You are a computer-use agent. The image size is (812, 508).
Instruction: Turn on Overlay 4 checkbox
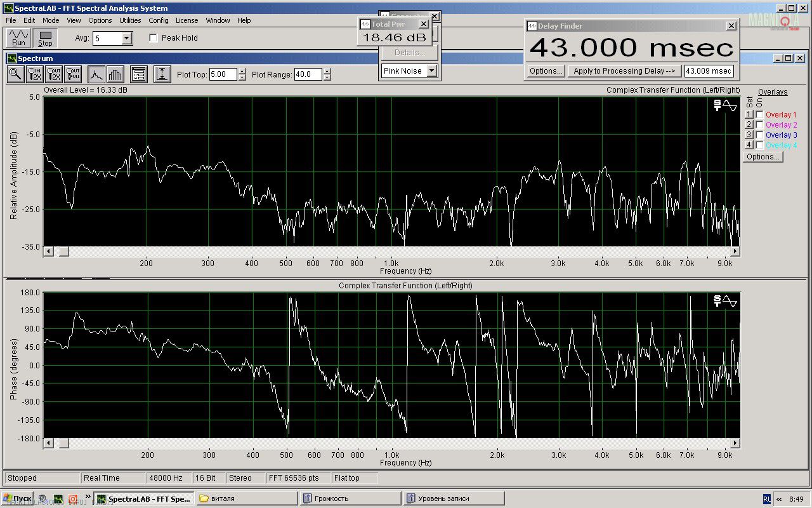pos(759,145)
